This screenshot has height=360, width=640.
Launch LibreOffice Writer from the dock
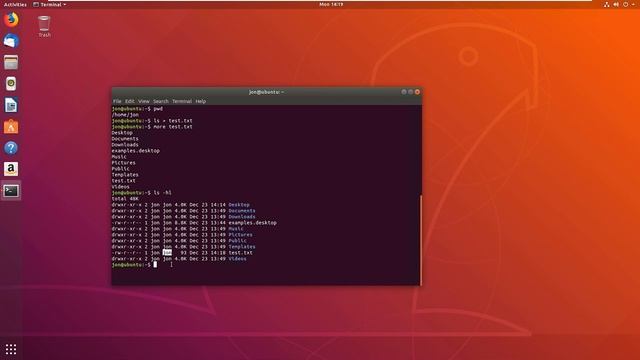11,105
